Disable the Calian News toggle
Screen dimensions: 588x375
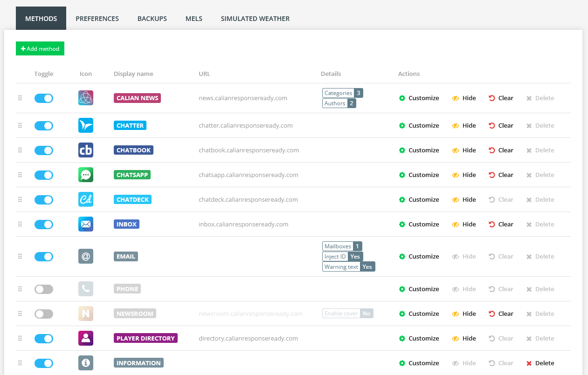(x=44, y=98)
